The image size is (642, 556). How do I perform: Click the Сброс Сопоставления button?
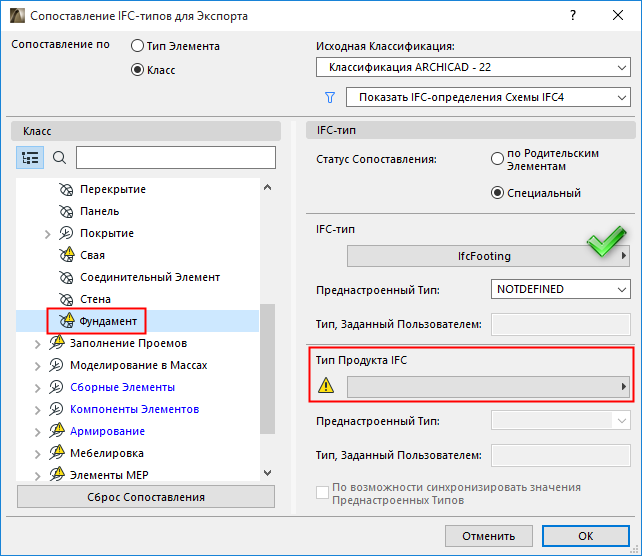point(146,497)
